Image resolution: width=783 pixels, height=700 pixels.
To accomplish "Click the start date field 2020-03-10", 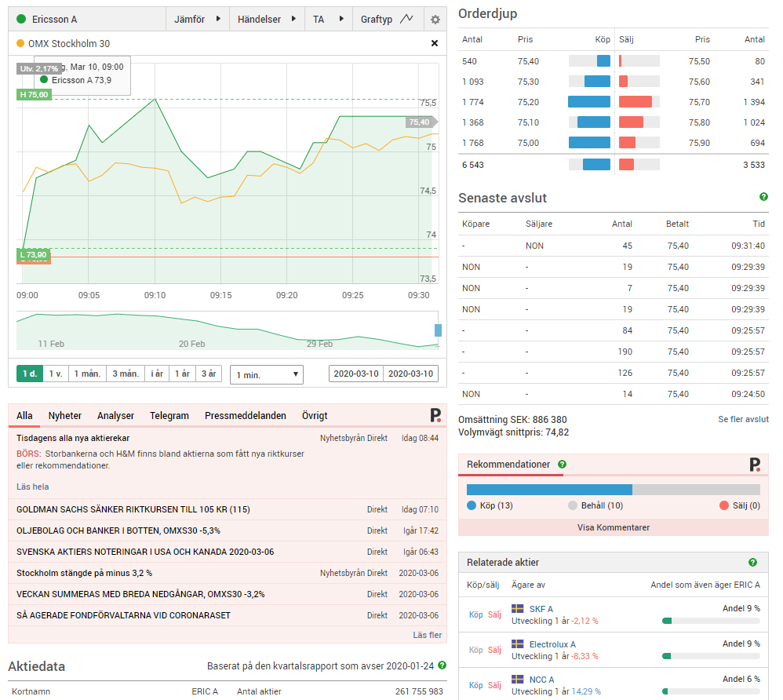I will [x=356, y=374].
